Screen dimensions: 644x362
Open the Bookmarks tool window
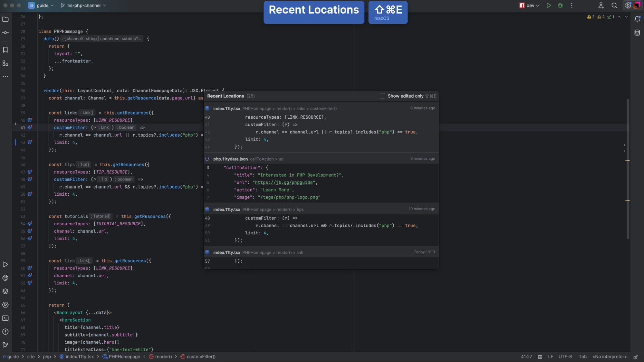(x=5, y=50)
